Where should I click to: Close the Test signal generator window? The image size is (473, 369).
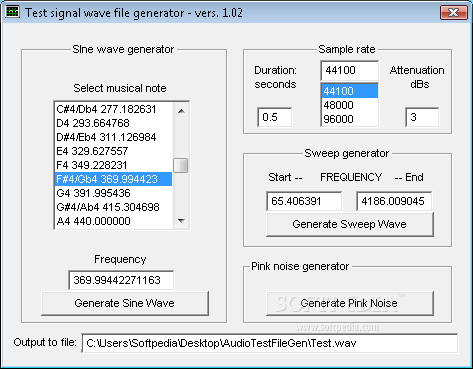tap(454, 13)
